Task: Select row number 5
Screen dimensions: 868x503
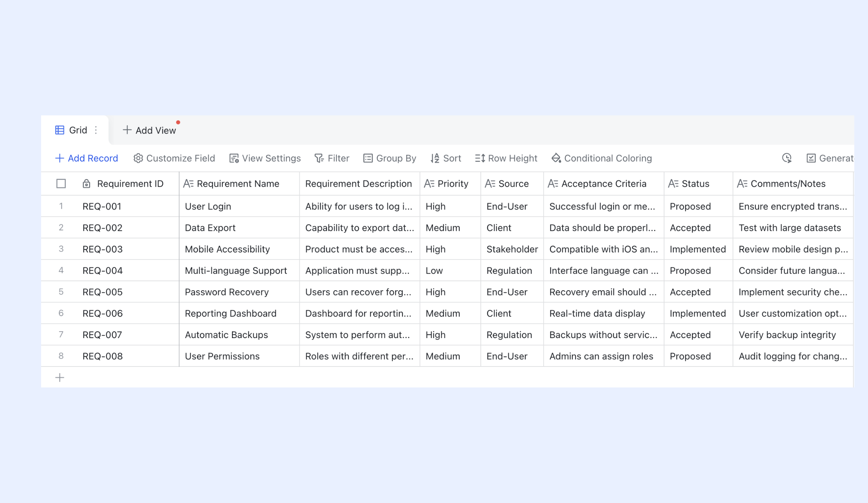Action: pos(61,292)
